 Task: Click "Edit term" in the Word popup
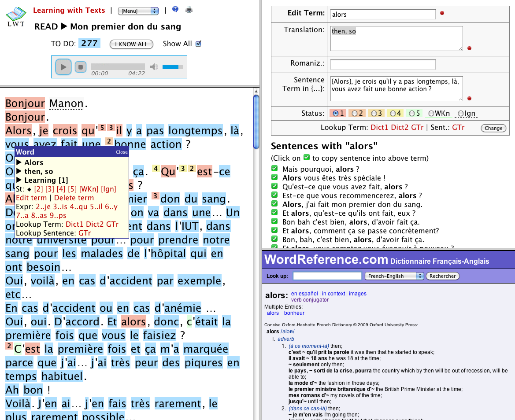[31, 198]
